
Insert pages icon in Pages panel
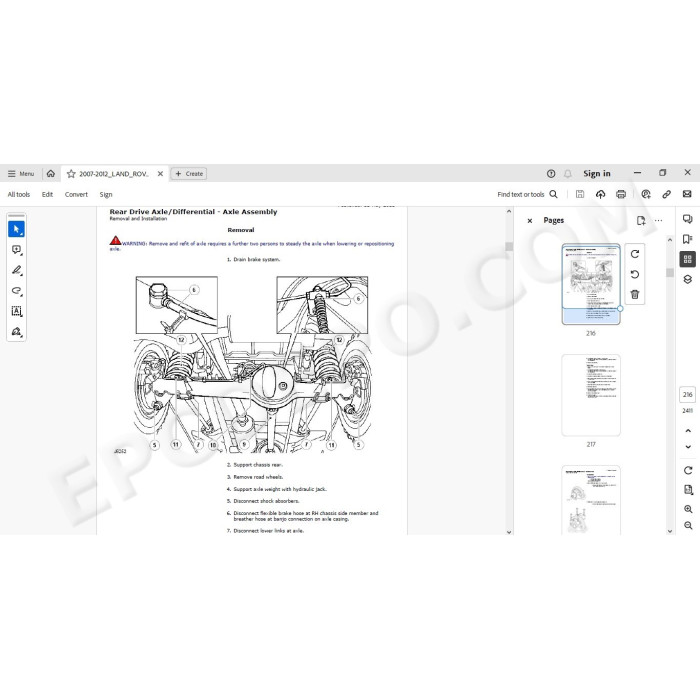coord(641,221)
